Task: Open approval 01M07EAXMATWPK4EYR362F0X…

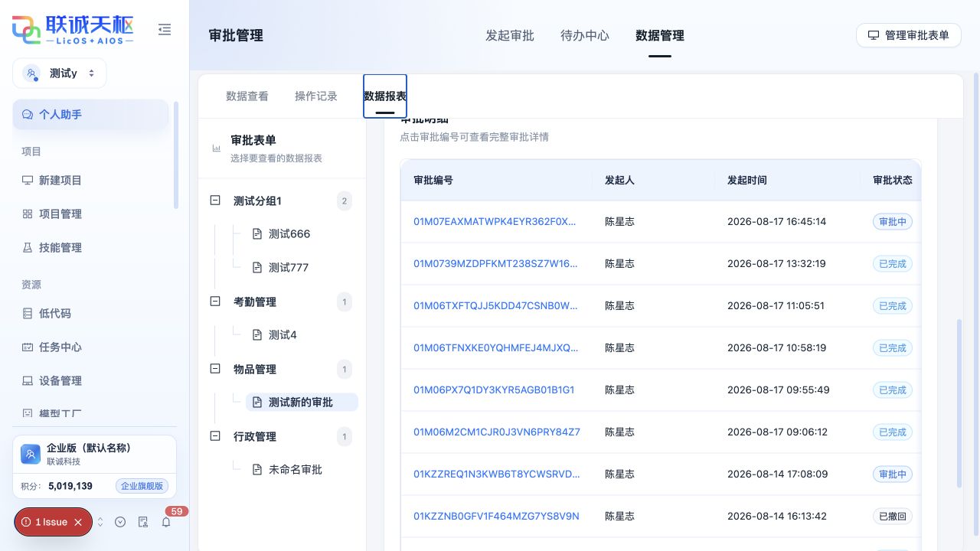Action: click(495, 222)
